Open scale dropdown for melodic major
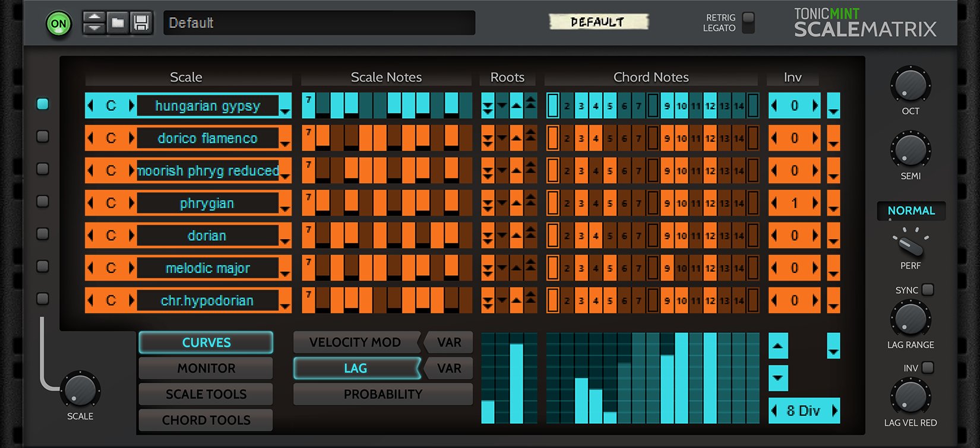 tap(285, 274)
